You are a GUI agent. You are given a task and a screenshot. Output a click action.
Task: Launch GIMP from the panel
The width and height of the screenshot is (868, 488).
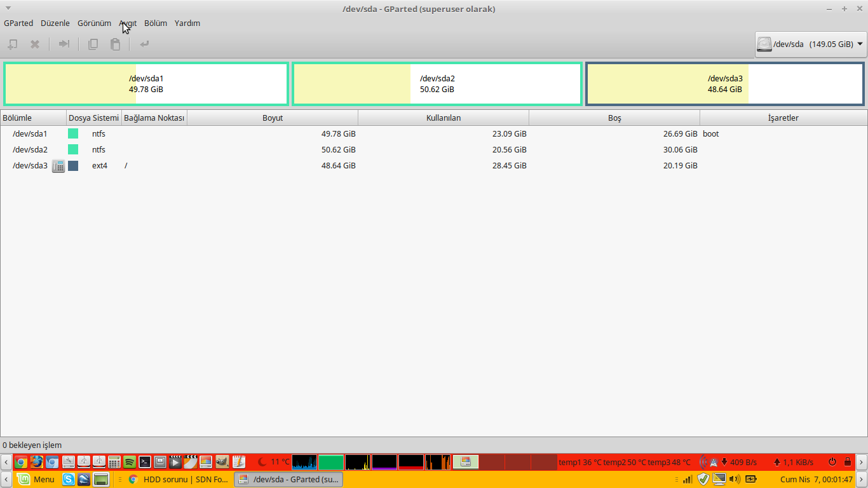coord(222,462)
